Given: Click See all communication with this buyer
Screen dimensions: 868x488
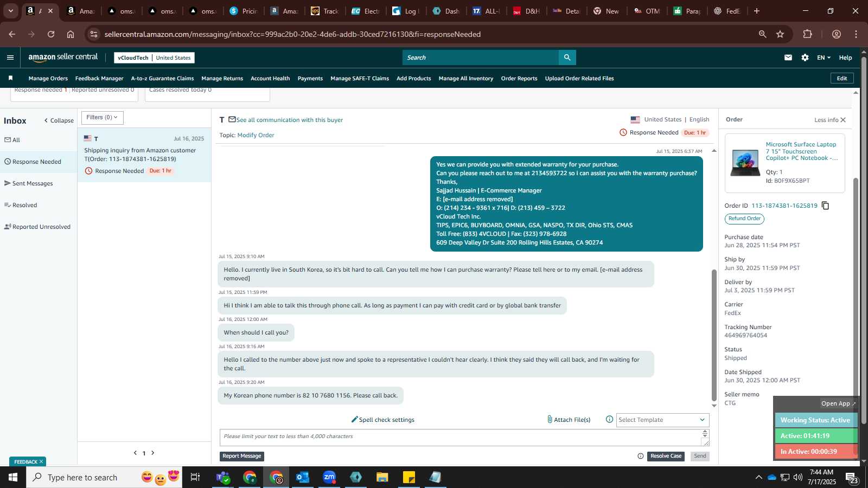Looking at the screenshot, I should (289, 120).
